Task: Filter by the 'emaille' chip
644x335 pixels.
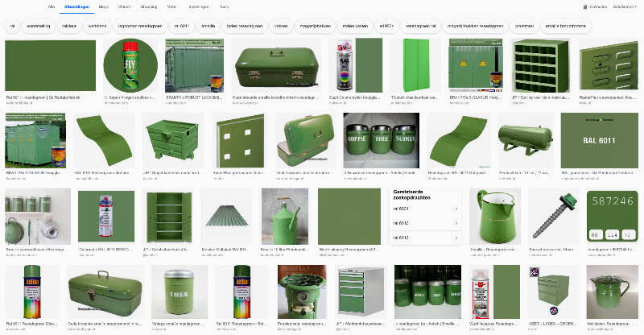Action: click(208, 26)
